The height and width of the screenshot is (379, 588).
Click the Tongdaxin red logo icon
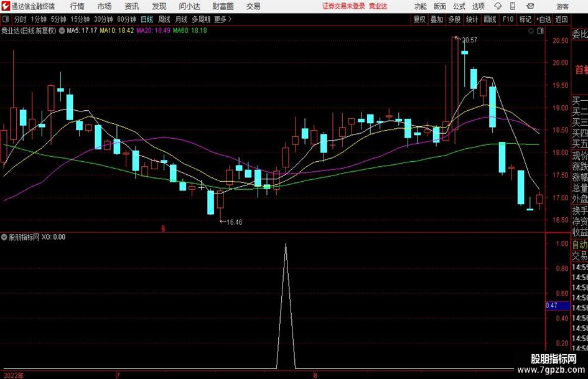pos(6,6)
